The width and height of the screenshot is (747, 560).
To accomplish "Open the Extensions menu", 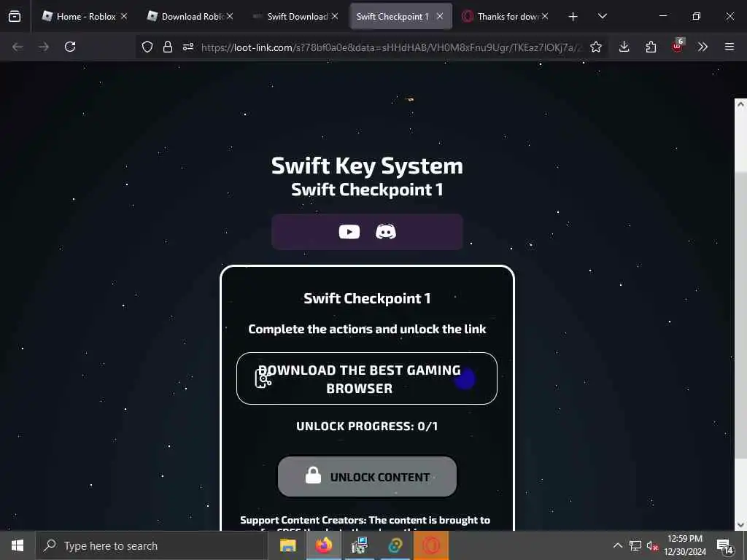I will (651, 47).
